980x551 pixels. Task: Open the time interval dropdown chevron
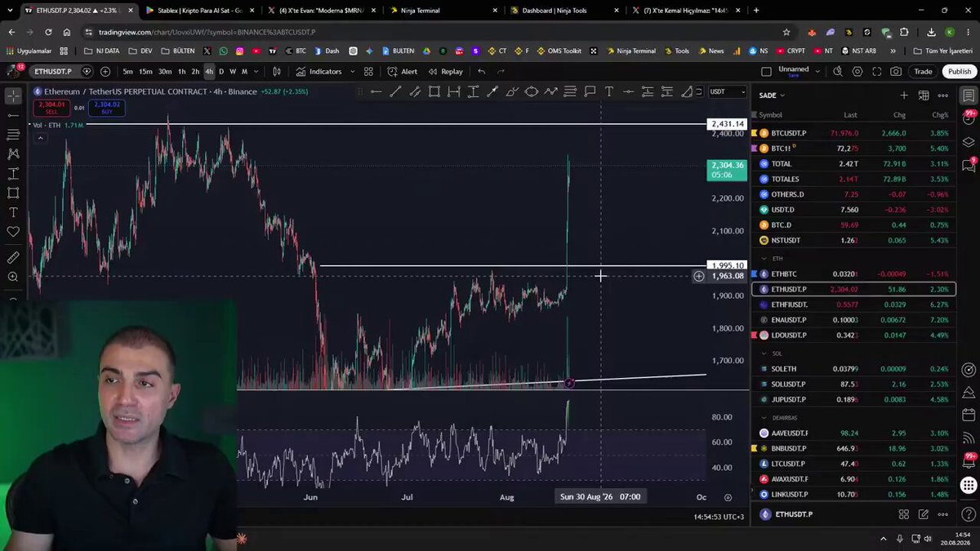256,72
